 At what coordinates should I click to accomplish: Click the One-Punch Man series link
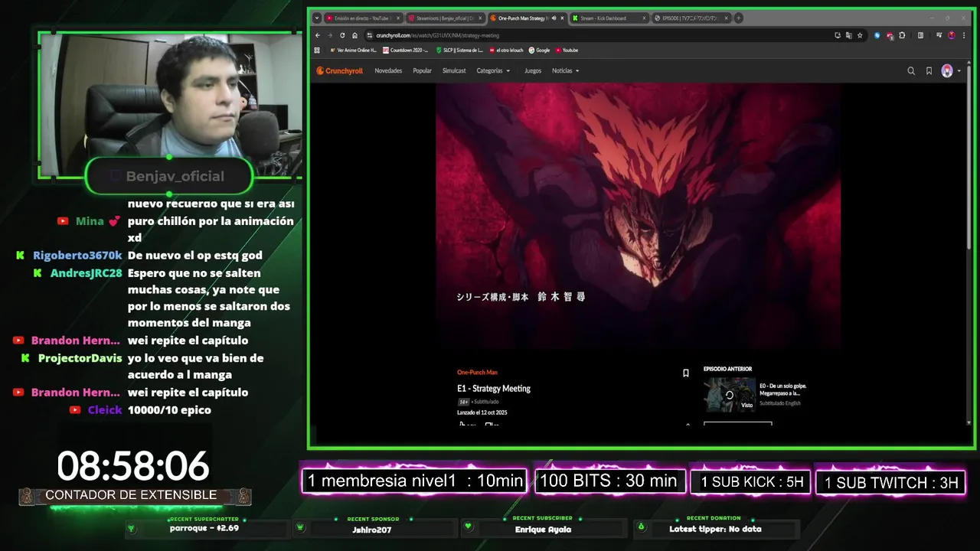[x=477, y=373]
